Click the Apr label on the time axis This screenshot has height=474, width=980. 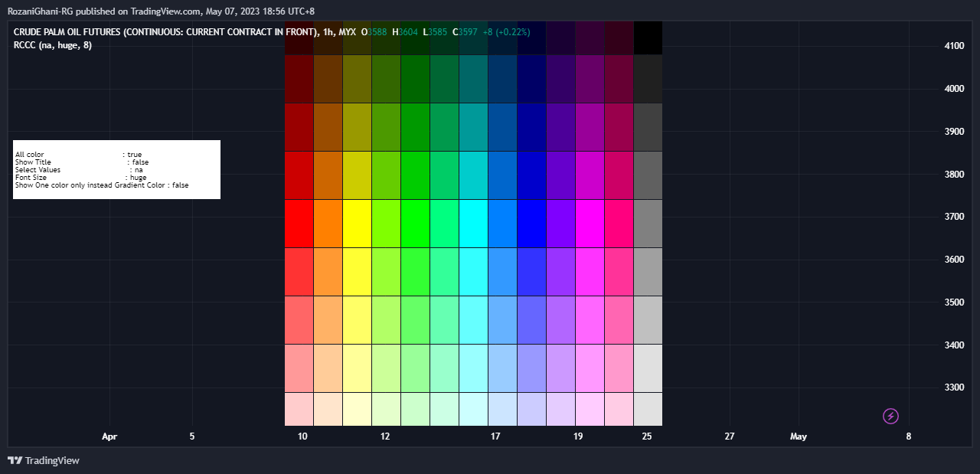[x=109, y=436]
